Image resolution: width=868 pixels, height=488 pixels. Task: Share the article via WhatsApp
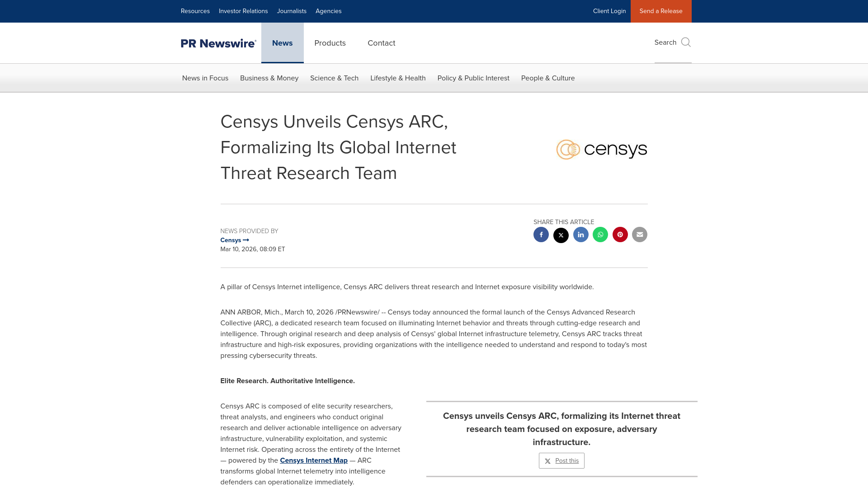coord(600,235)
